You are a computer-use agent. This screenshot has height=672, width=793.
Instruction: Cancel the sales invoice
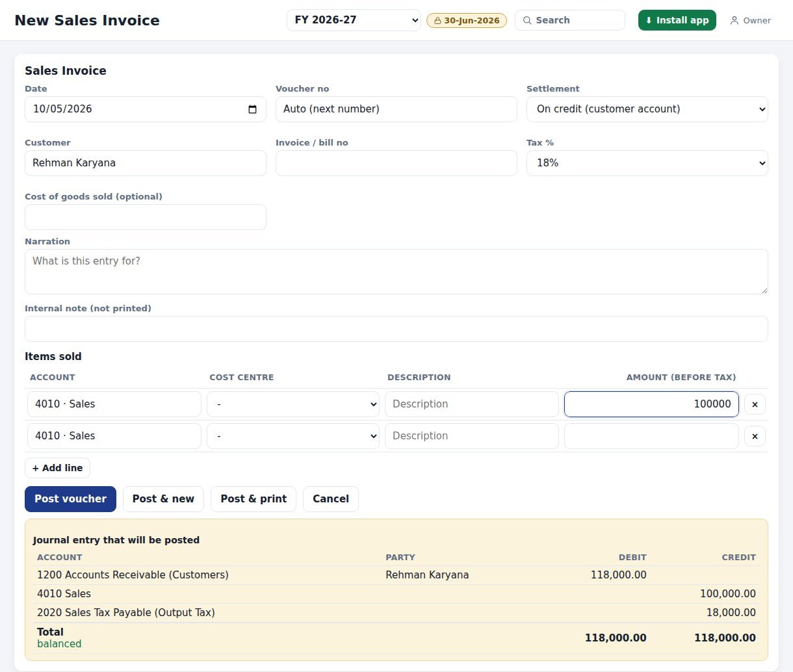coord(331,499)
